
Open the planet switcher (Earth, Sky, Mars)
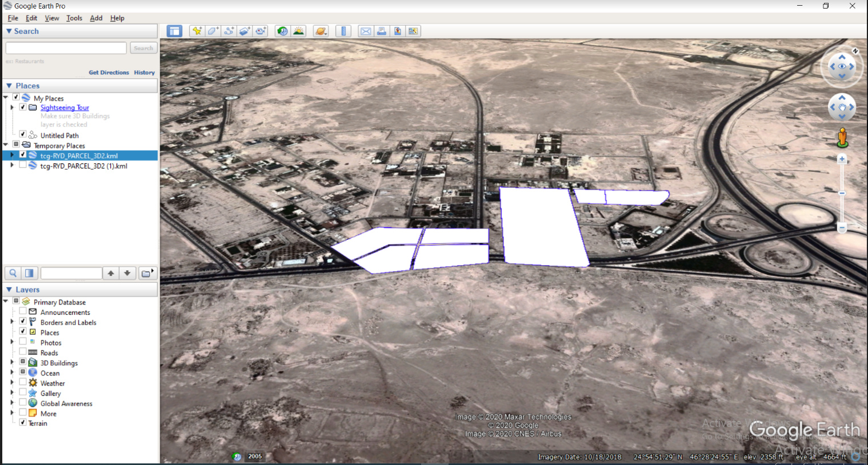coord(321,31)
